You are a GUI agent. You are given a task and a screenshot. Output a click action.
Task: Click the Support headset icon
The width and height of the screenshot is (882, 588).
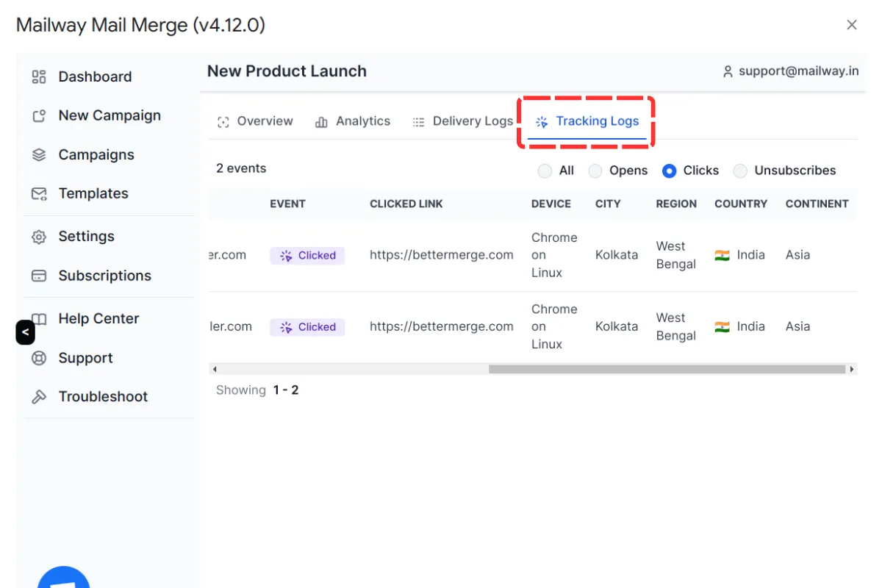click(38, 358)
